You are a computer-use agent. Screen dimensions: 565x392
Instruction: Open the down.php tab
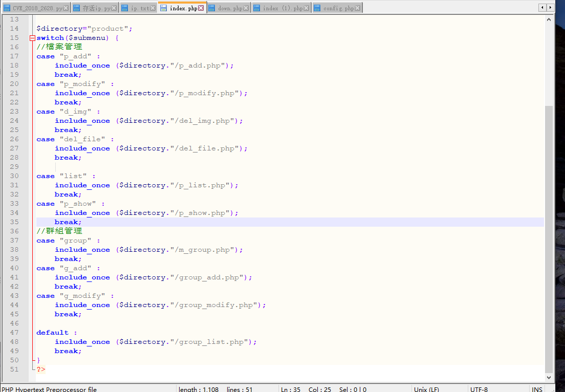coord(229,8)
